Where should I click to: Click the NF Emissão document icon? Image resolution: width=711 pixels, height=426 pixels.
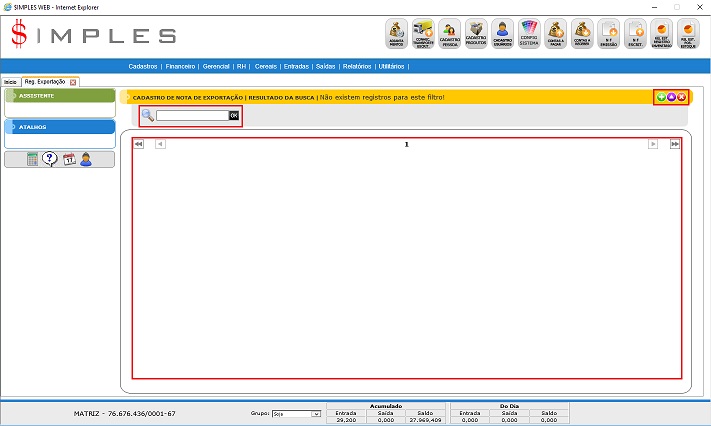610,33
